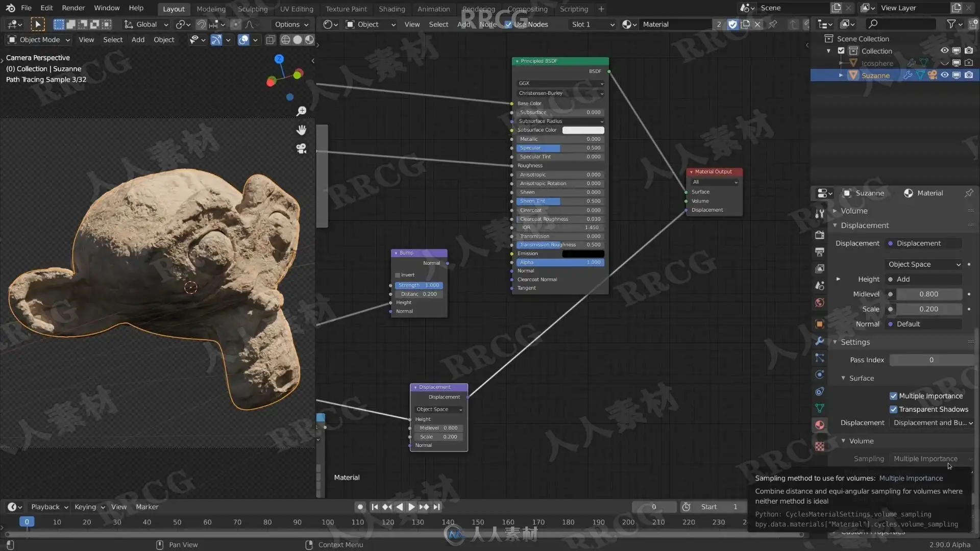
Task: Open the Slot 1 dropdown
Action: (592, 24)
